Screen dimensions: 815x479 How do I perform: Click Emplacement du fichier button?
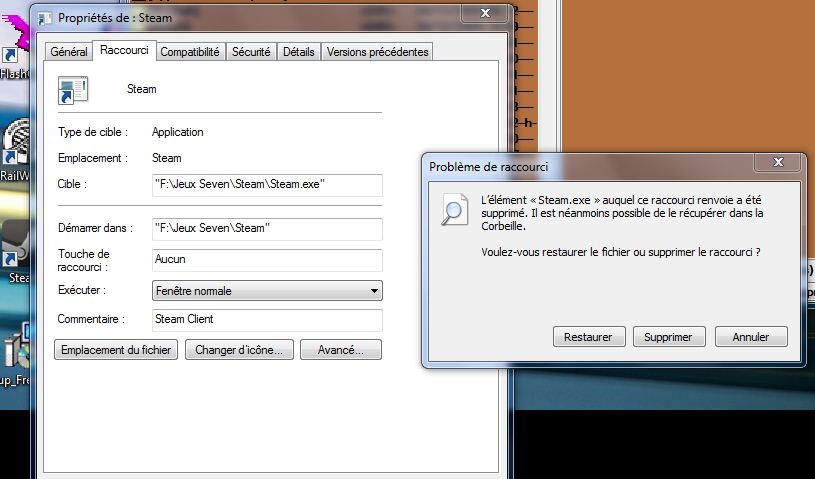(x=116, y=350)
